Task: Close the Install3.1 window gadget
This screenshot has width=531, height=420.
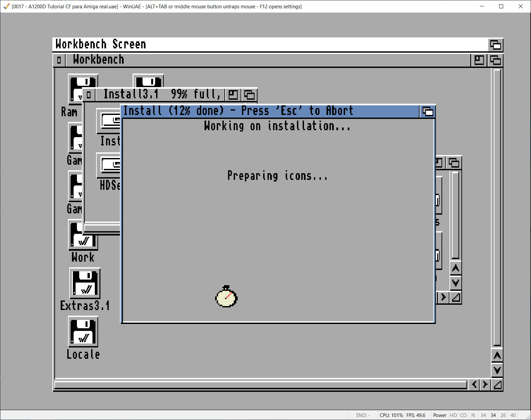Action: [89, 95]
